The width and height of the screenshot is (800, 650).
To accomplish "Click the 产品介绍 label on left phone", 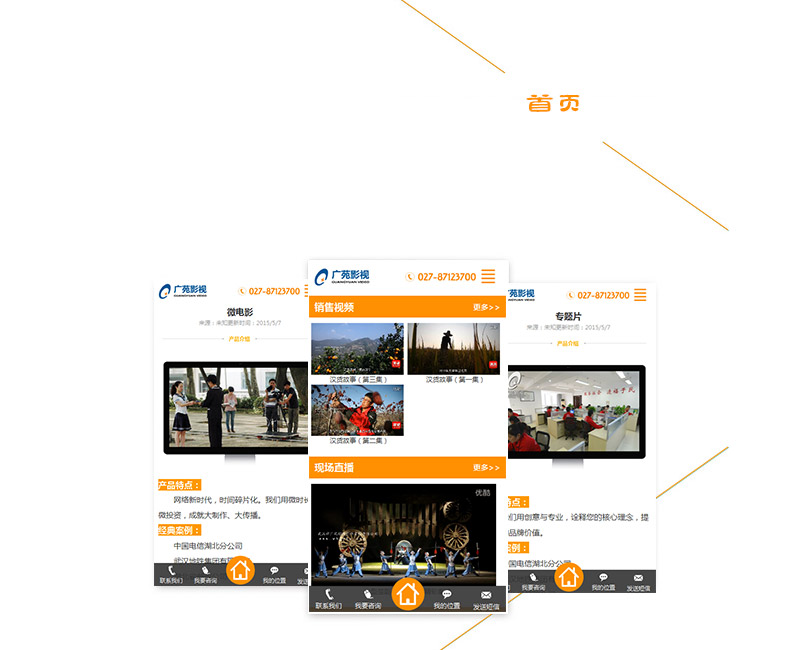I will (239, 339).
